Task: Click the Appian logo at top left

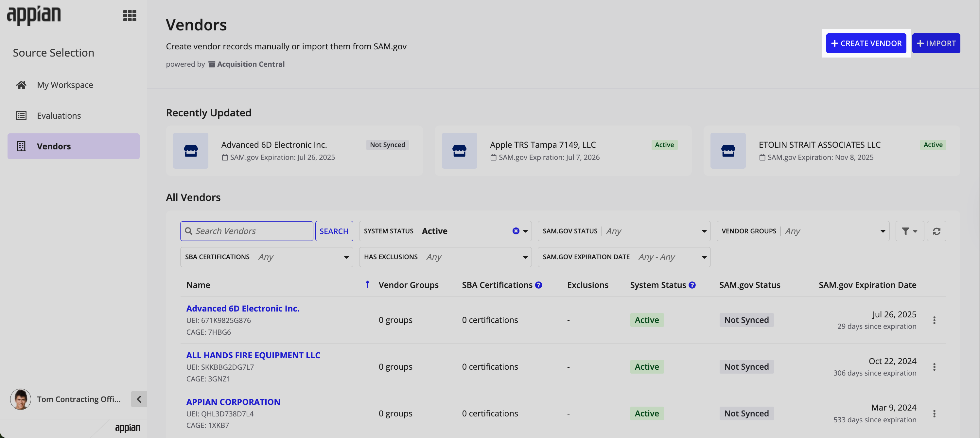Action: [34, 16]
